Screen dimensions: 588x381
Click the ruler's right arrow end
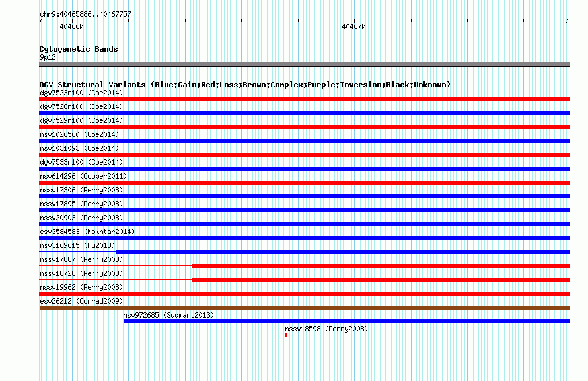tap(568, 21)
